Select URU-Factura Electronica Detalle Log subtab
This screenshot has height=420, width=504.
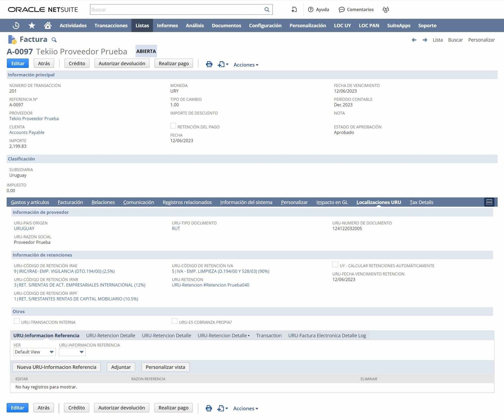click(x=327, y=336)
